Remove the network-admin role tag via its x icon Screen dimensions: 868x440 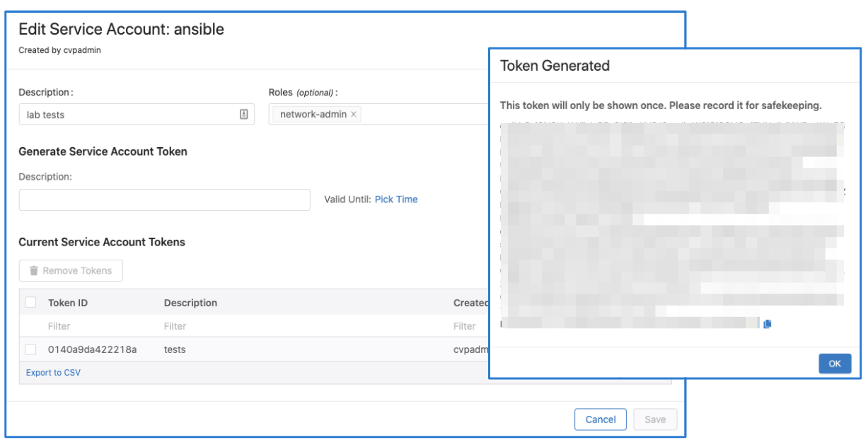point(354,113)
